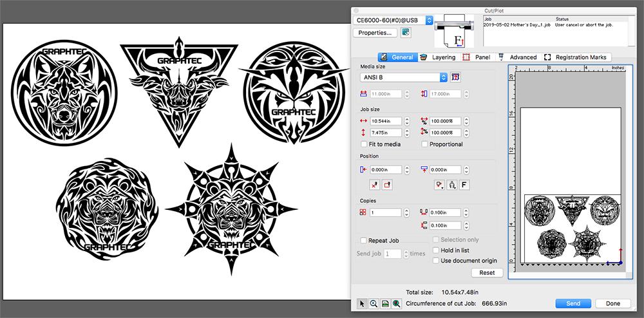Enable the Fit to media checkbox
This screenshot has height=318, width=644.
363,144
